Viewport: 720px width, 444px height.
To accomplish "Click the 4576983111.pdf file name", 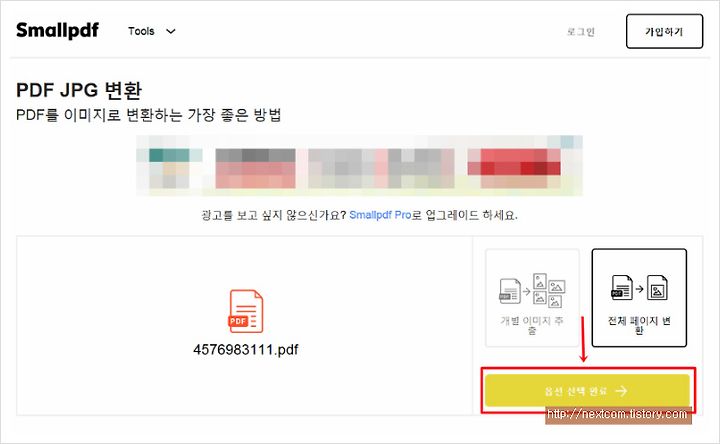I will coord(246,350).
